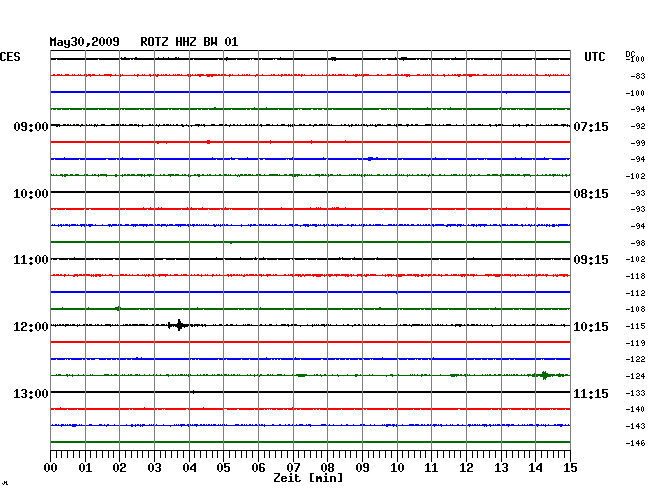Click minute 02 on the time axis
The width and height of the screenshot is (650, 494).
pyautogui.click(x=119, y=468)
